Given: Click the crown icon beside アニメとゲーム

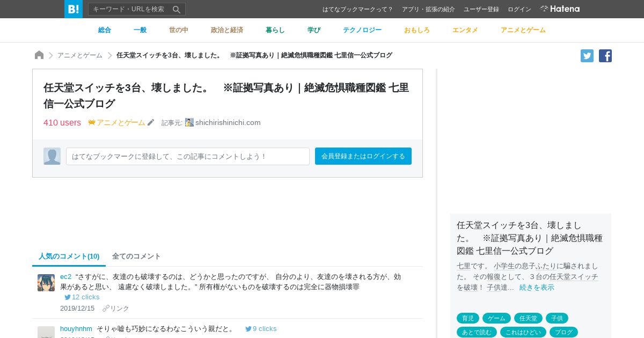Looking at the screenshot, I should pyautogui.click(x=92, y=122).
